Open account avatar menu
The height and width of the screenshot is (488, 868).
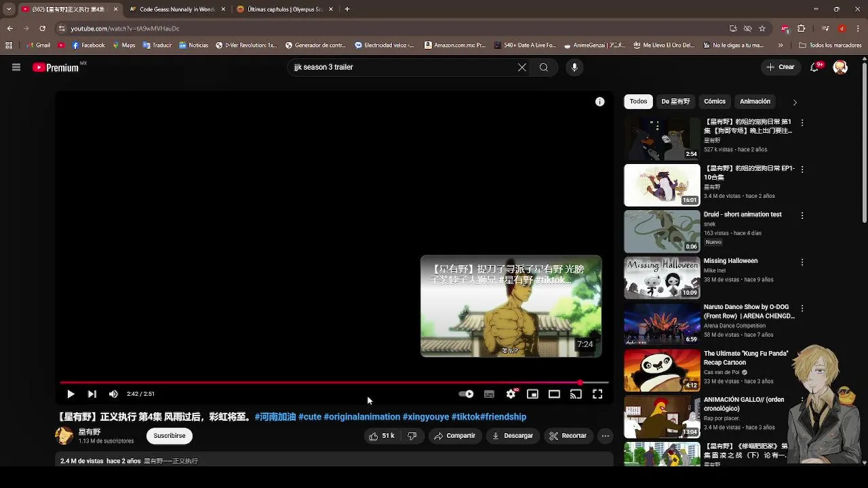click(x=840, y=67)
